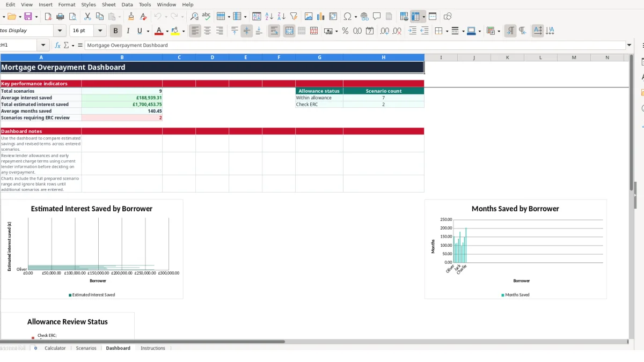Toggle Italic formatting
This screenshot has width=644, height=362.
coord(128,31)
